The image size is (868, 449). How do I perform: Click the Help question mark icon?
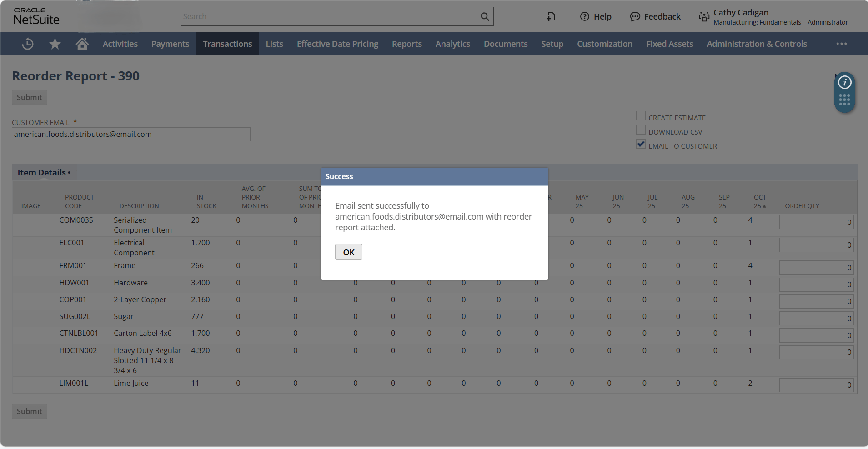[x=585, y=17]
